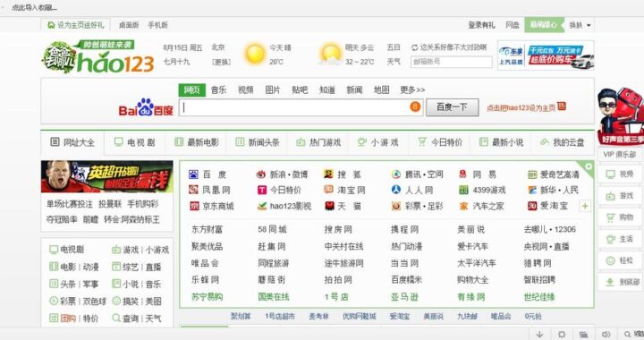644x340 pixels.
Task: Jump to bottom with 到底部 button
Action: [x=621, y=282]
